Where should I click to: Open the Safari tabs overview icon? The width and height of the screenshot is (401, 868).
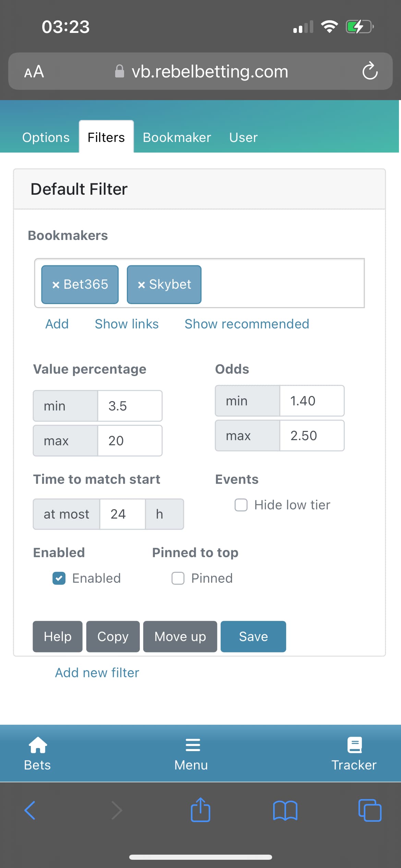tap(370, 810)
